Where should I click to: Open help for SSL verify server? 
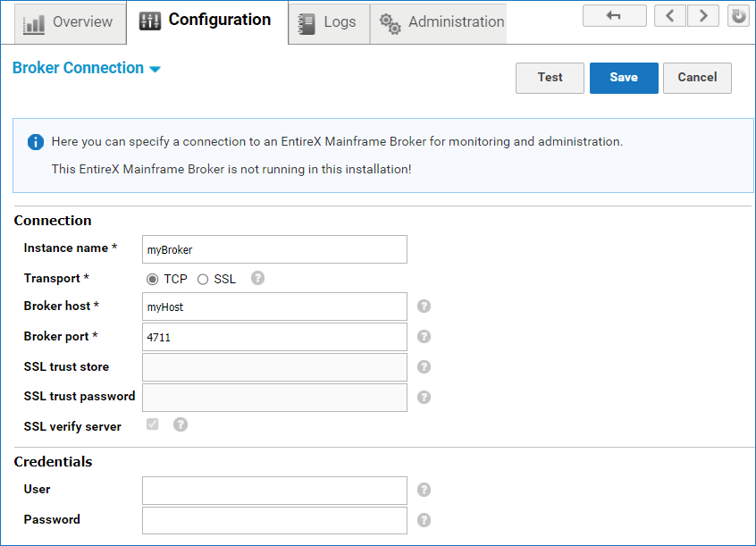click(181, 424)
